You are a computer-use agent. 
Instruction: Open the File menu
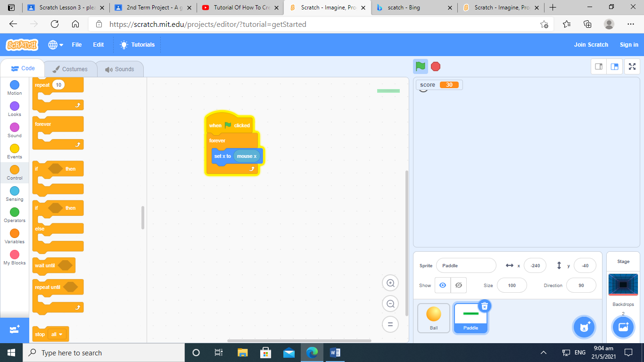click(x=76, y=45)
